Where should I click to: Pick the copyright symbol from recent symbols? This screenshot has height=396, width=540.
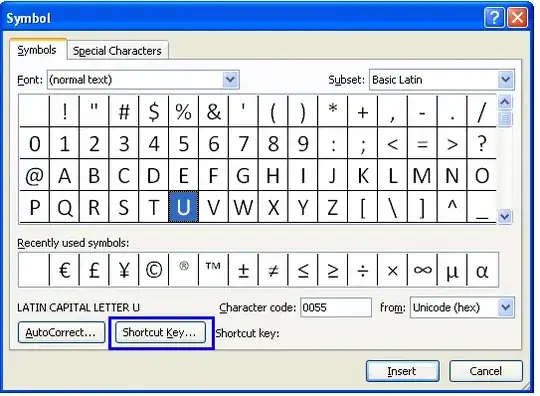point(154,270)
